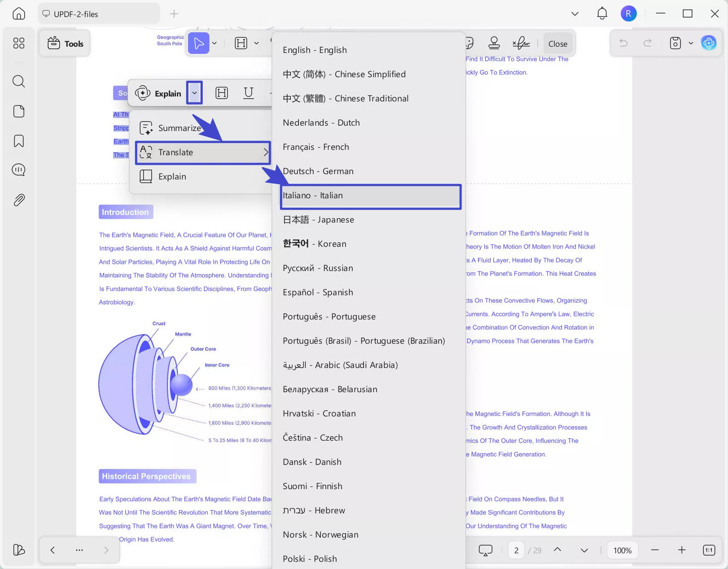This screenshot has width=728, height=569.
Task: Click the layers icon at sidebar bottom
Action: [x=18, y=550]
